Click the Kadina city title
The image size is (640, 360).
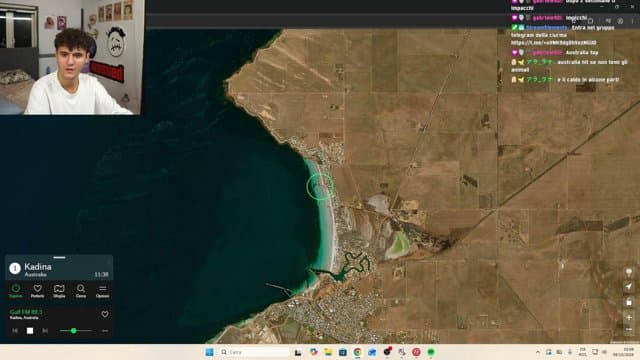point(38,267)
